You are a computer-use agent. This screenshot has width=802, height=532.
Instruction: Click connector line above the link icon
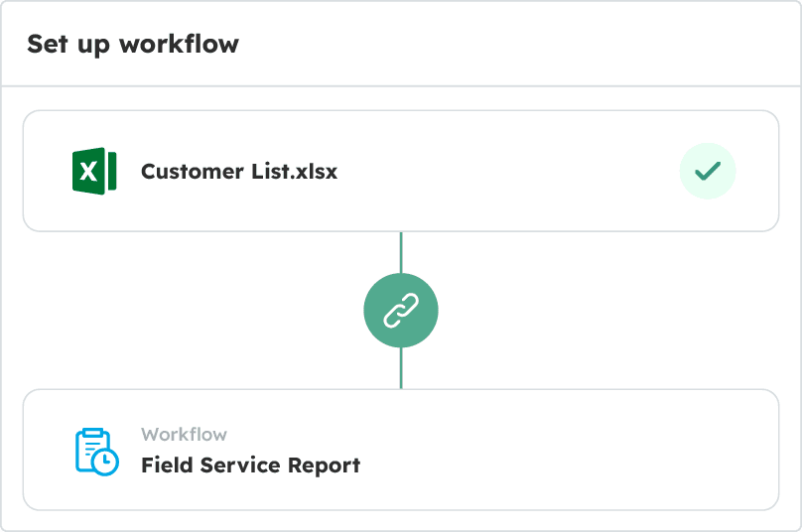401,252
